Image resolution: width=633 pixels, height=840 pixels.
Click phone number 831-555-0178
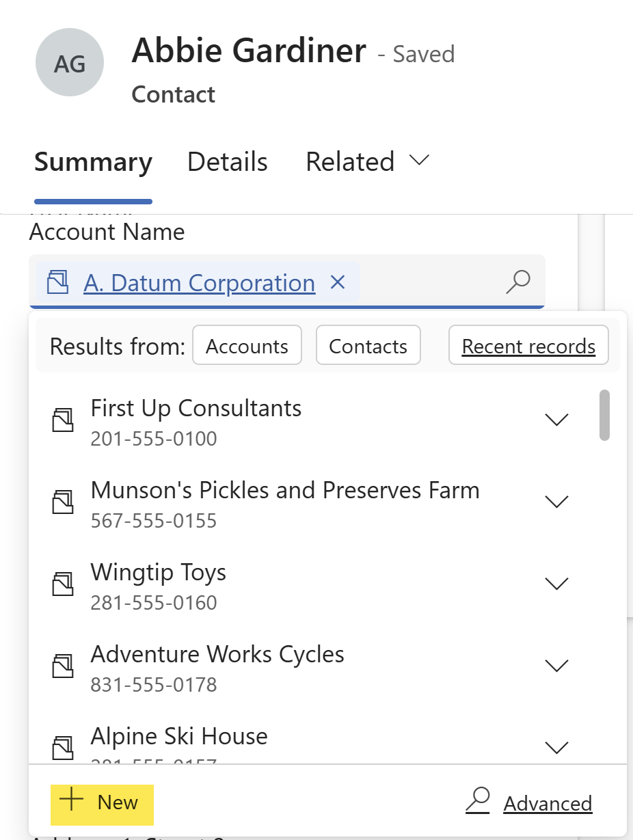tap(154, 684)
